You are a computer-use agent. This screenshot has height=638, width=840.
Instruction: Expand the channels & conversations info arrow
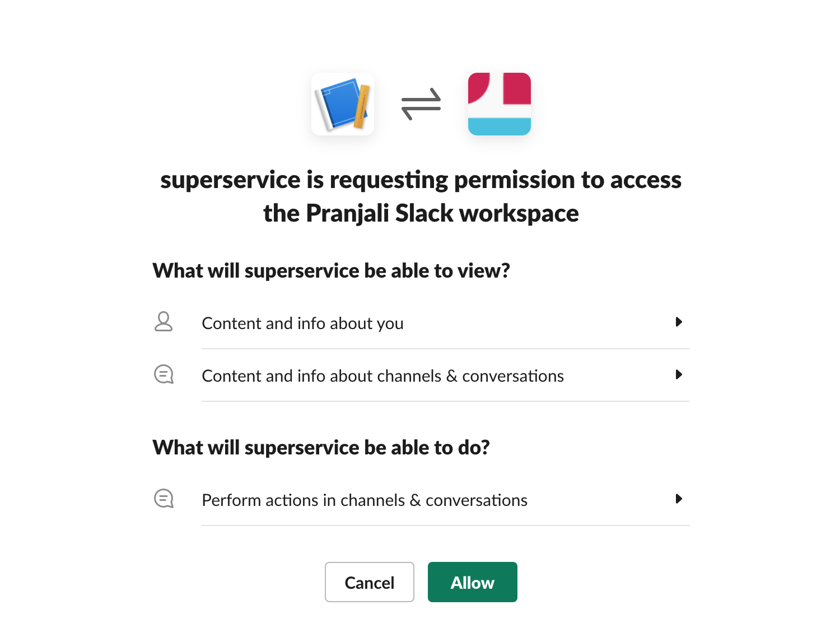coord(679,374)
